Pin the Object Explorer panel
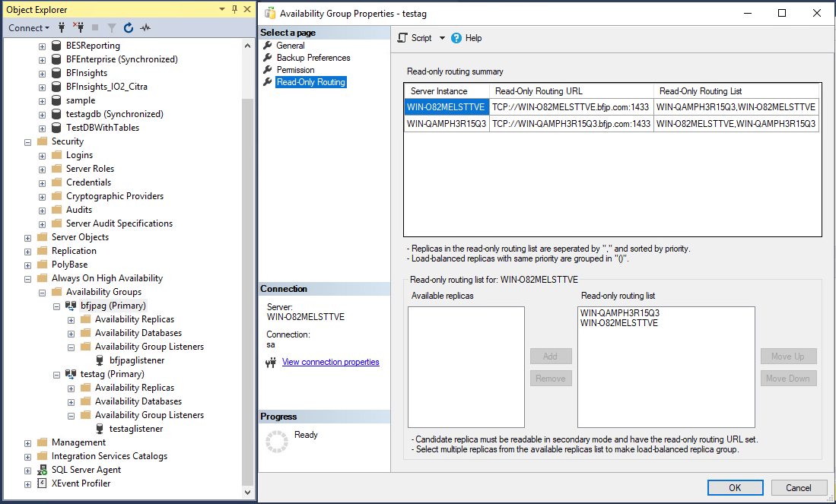 (x=234, y=9)
